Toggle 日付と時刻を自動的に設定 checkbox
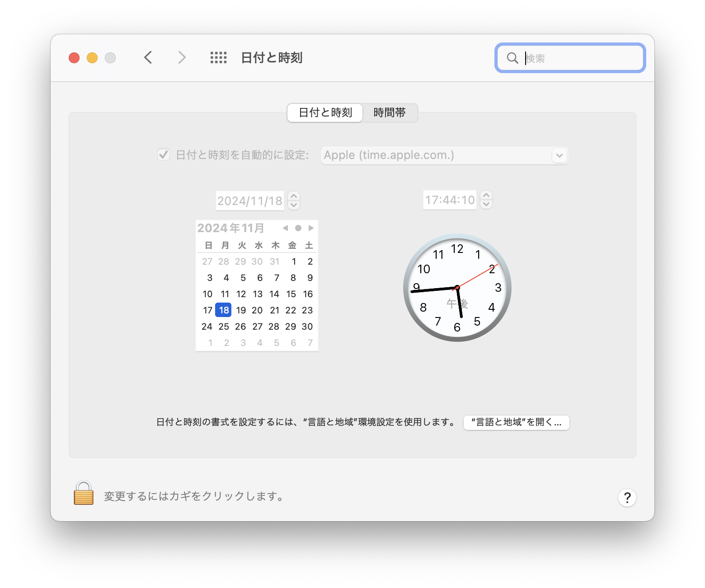This screenshot has height=588, width=705. tap(164, 155)
